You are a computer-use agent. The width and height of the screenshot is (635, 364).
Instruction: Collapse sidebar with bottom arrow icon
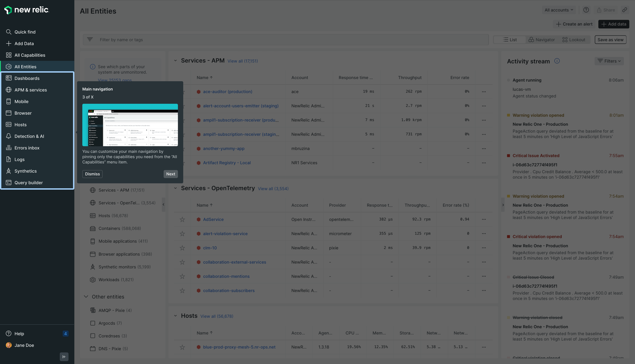click(x=64, y=357)
